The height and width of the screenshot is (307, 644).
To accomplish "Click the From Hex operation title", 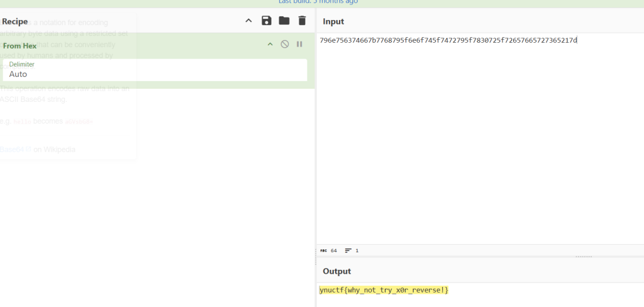I will click(20, 45).
